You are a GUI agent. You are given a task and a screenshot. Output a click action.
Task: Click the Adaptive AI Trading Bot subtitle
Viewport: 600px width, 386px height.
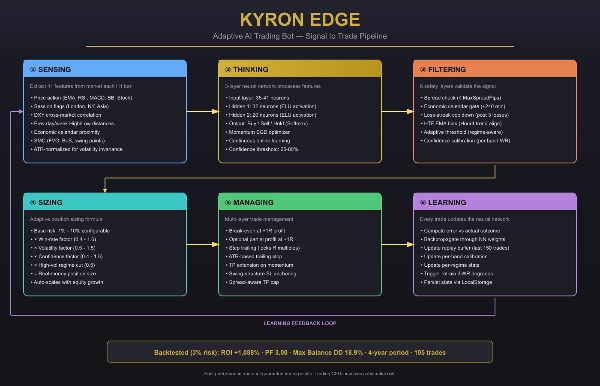click(300, 36)
